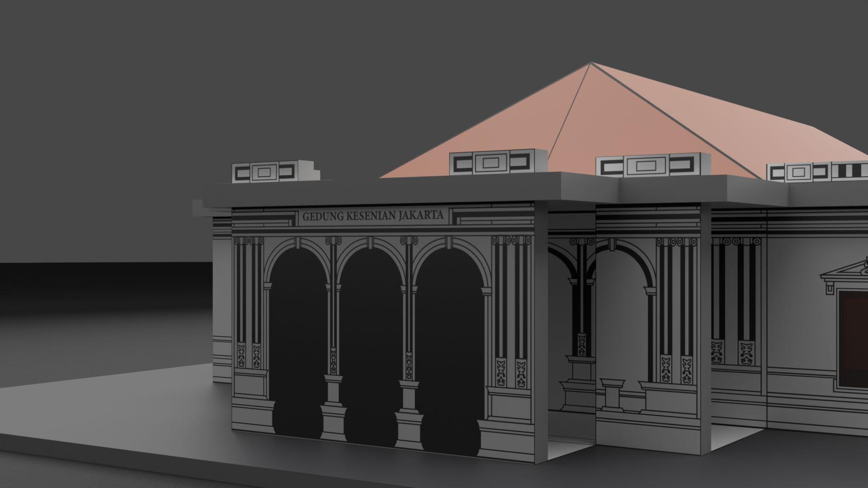Click the GEDUNG KESENIAN JAKARTA sign text

[373, 216]
